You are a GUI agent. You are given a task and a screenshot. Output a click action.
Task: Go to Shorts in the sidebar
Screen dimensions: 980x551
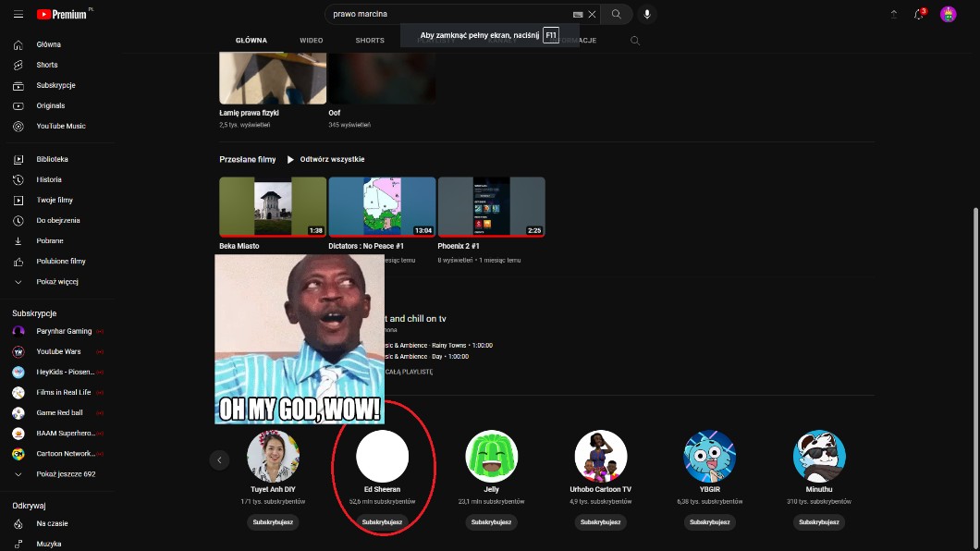pos(46,65)
